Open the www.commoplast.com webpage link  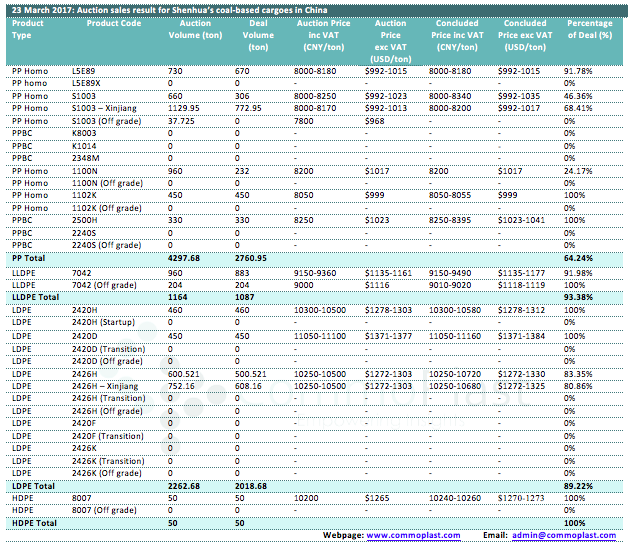(x=413, y=537)
